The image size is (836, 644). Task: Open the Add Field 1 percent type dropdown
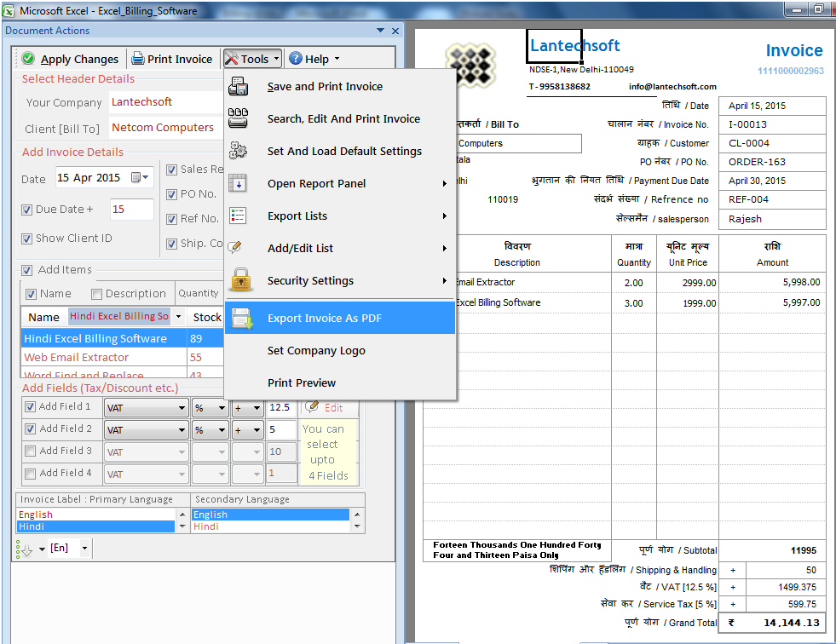(x=222, y=408)
